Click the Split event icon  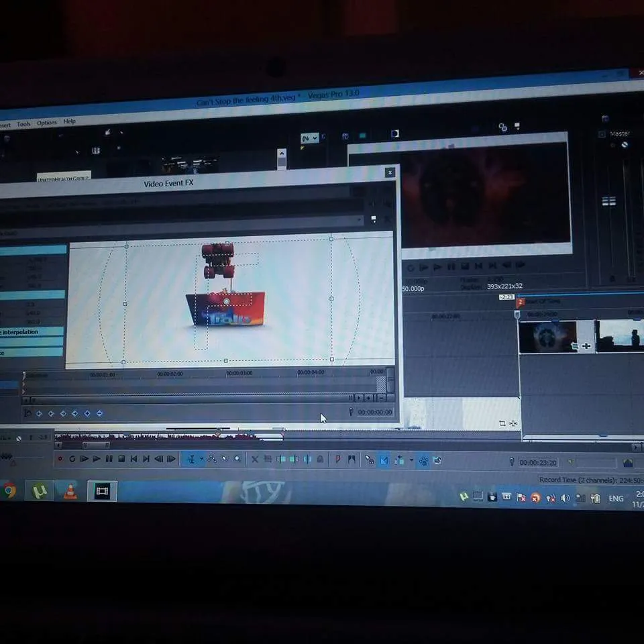click(x=307, y=460)
